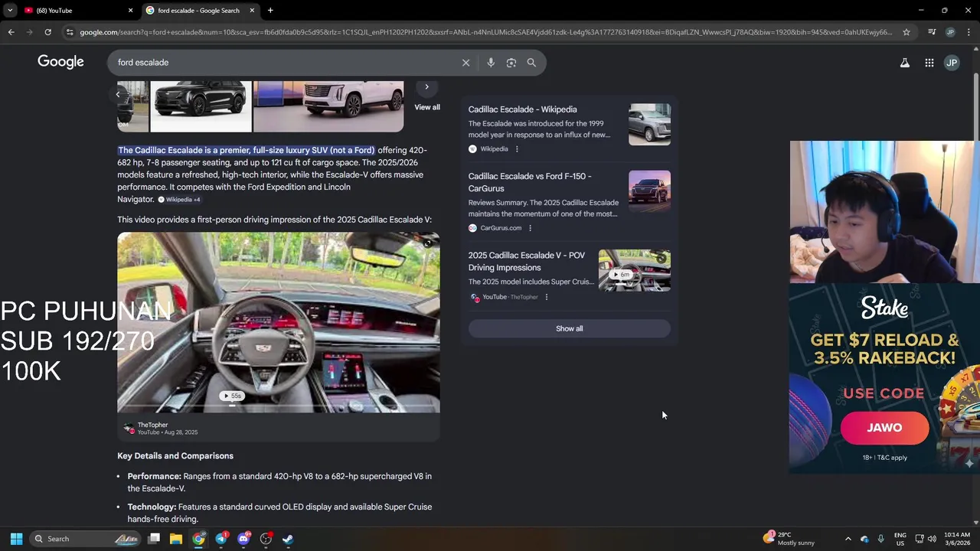Open a new browser tab
Screen dimensions: 980x551
tap(270, 11)
